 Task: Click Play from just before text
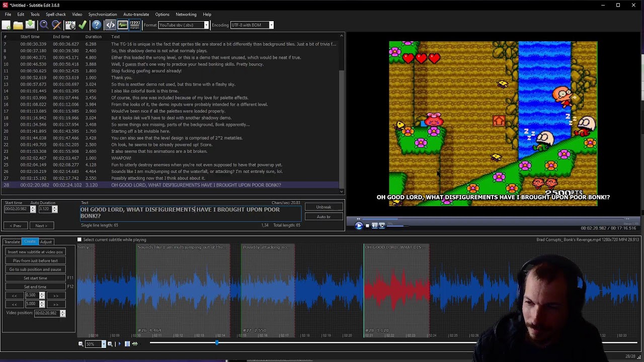pos(35,260)
